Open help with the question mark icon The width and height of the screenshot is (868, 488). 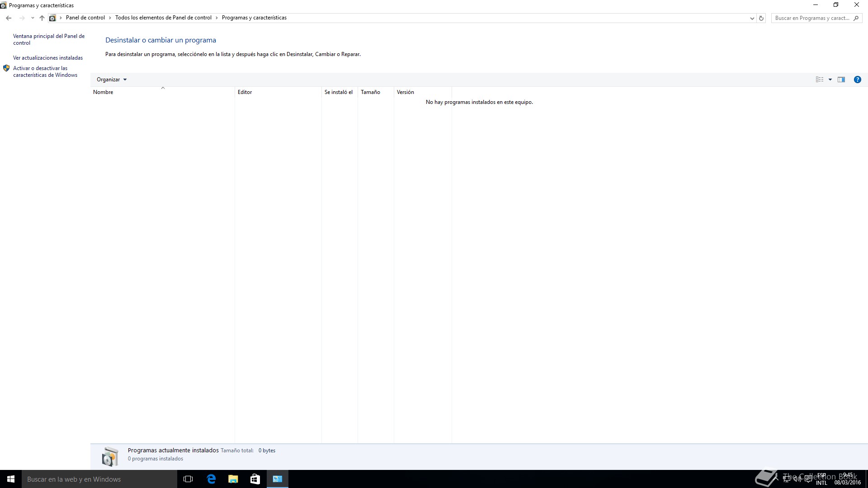pos(857,80)
